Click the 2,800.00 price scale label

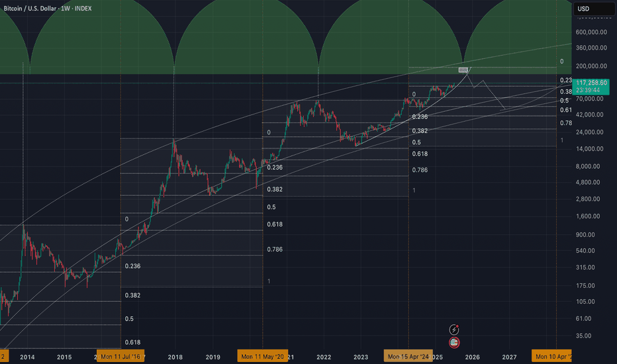pyautogui.click(x=588, y=199)
